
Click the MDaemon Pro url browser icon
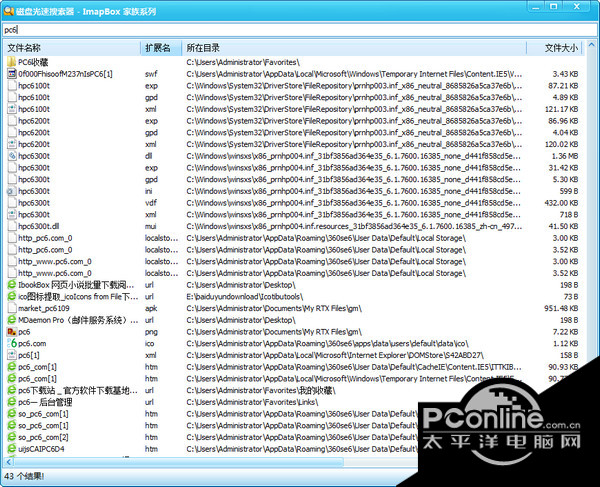coord(12,320)
